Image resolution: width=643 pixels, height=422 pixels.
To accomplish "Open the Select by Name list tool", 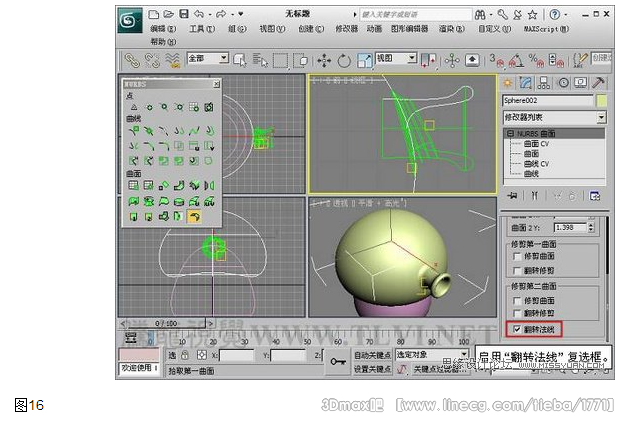I will pyautogui.click(x=260, y=61).
